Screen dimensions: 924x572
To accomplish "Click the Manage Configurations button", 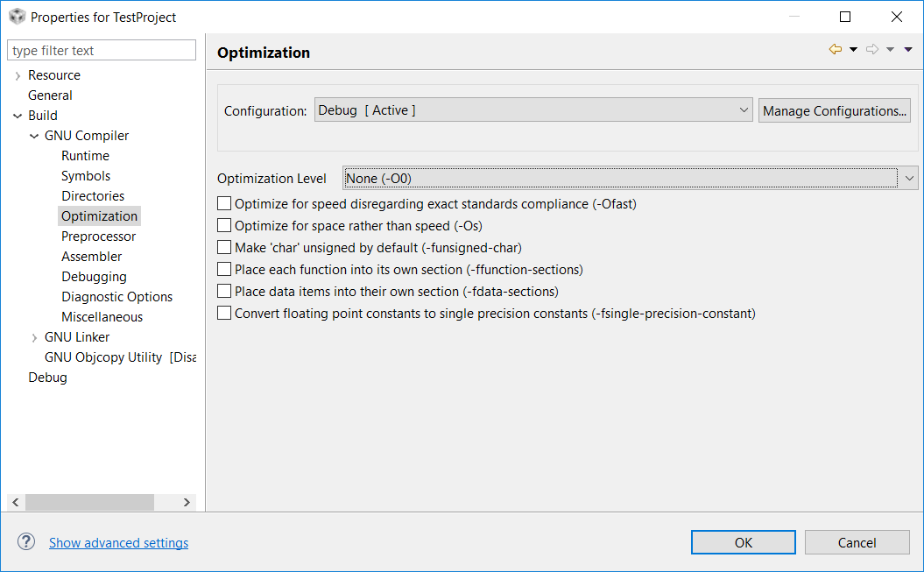I will click(x=834, y=109).
